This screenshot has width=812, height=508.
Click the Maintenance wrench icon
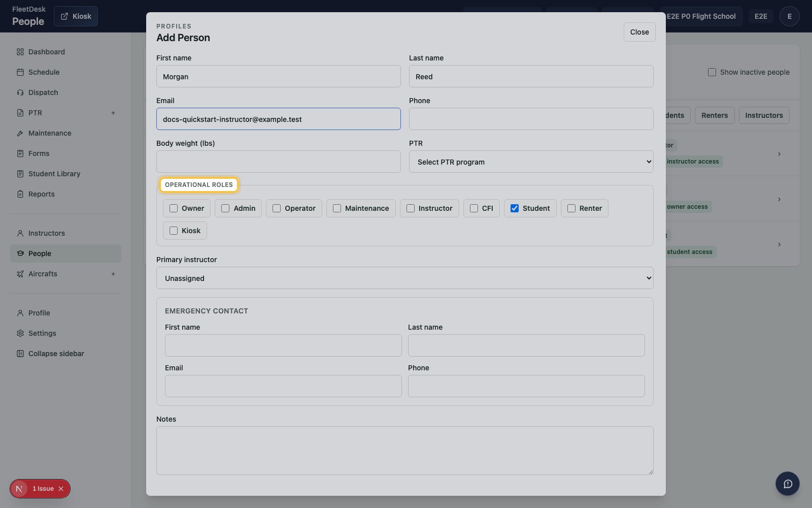click(20, 133)
